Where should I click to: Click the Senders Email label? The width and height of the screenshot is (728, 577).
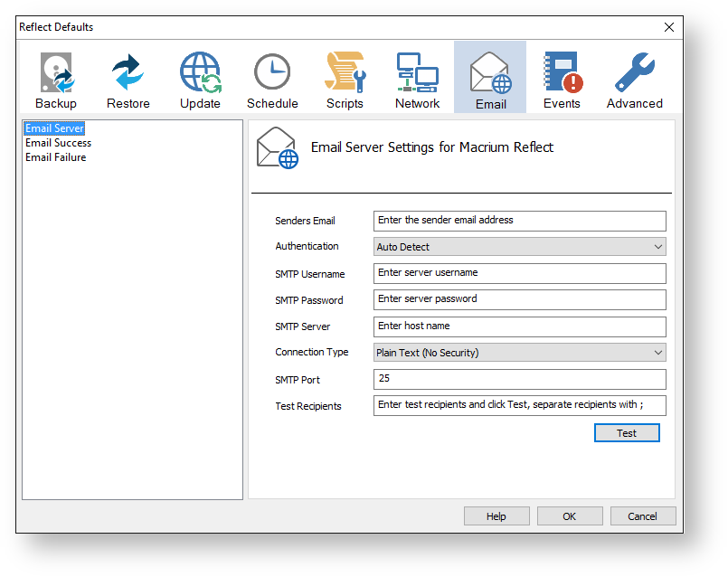click(305, 221)
